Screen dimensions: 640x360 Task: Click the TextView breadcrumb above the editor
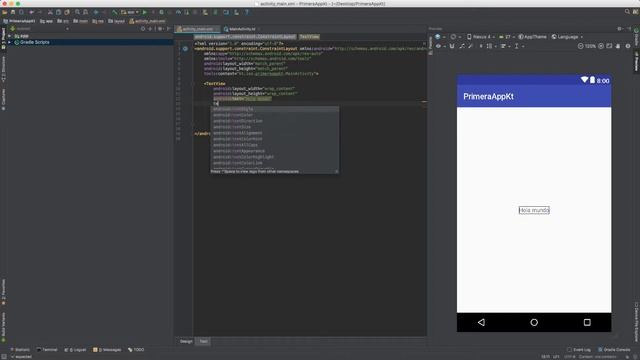(309, 37)
